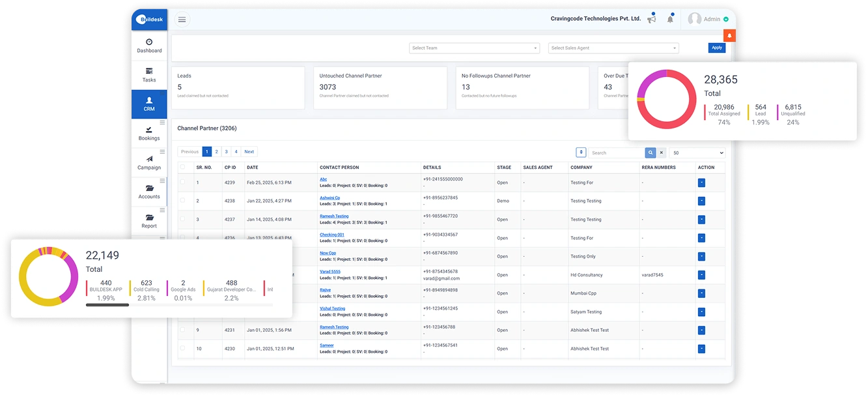The height and width of the screenshot is (397, 868).
Task: Open the Select Sales Agent dropdown
Action: [x=613, y=48]
